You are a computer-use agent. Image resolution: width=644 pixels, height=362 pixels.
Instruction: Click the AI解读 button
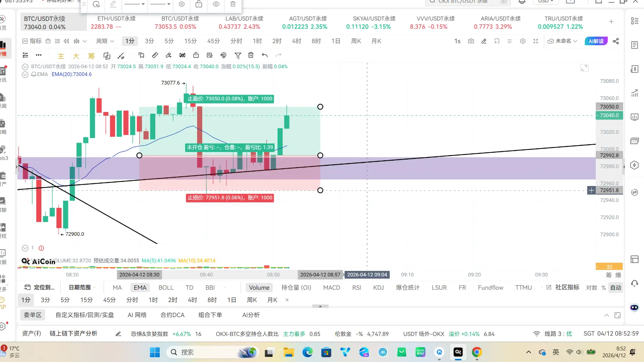pyautogui.click(x=596, y=41)
